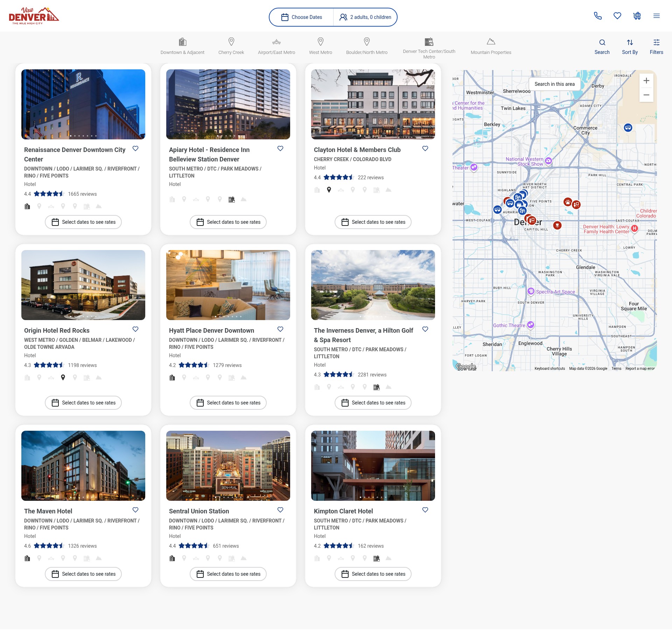Favorite Renaissance Denver Downtown City Center

tap(135, 148)
